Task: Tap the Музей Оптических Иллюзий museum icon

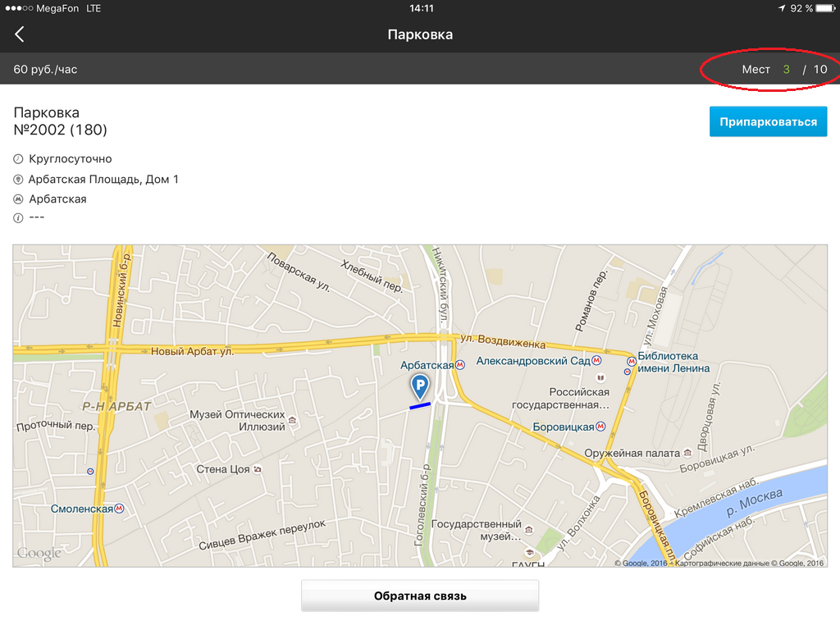Action: pos(293,421)
